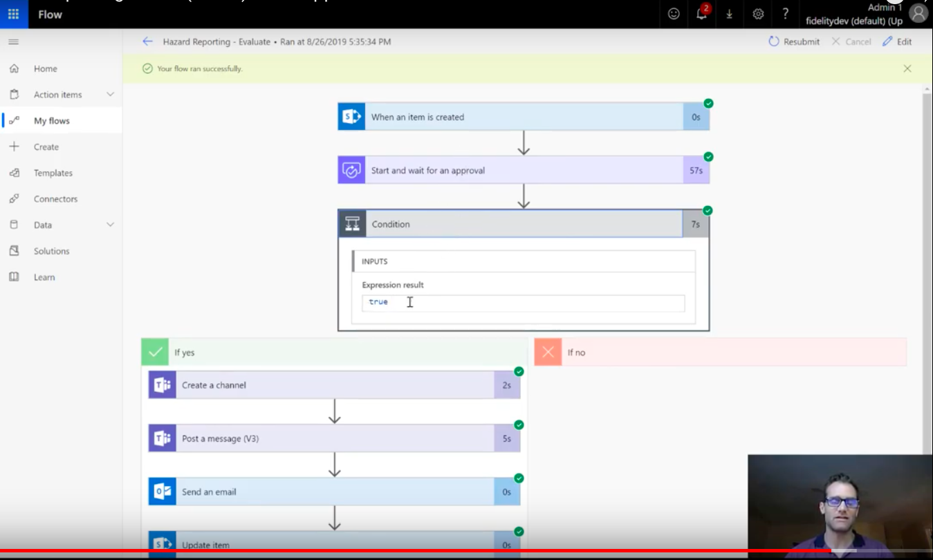
Task: Click the green check on If yes
Action: point(155,352)
